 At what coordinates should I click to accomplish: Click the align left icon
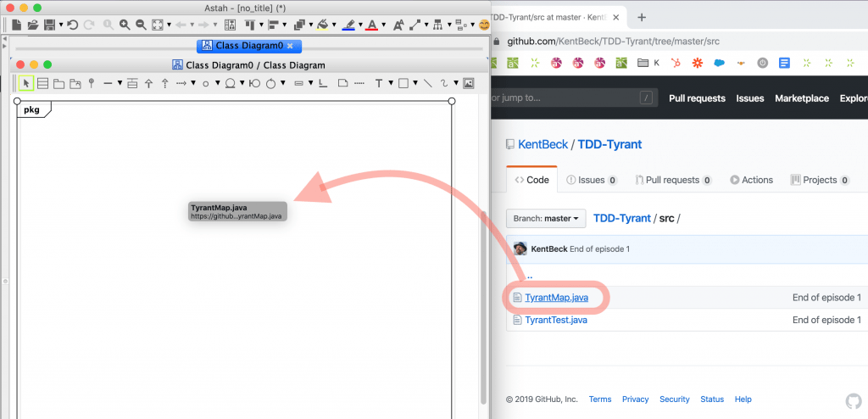(274, 25)
